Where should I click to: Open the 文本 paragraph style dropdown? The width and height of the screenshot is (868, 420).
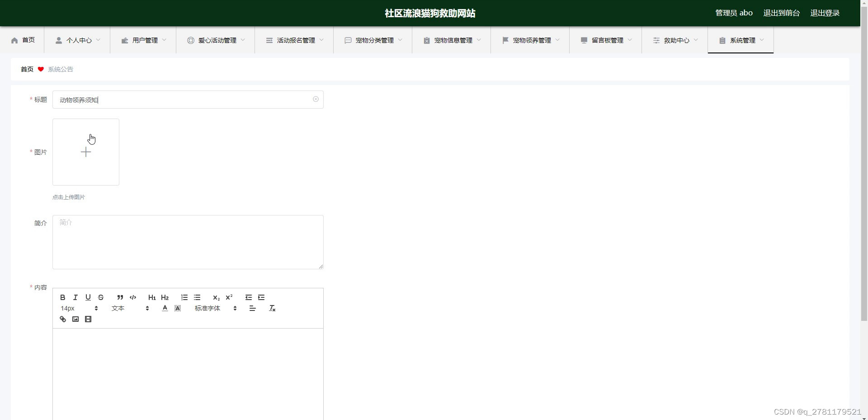130,308
